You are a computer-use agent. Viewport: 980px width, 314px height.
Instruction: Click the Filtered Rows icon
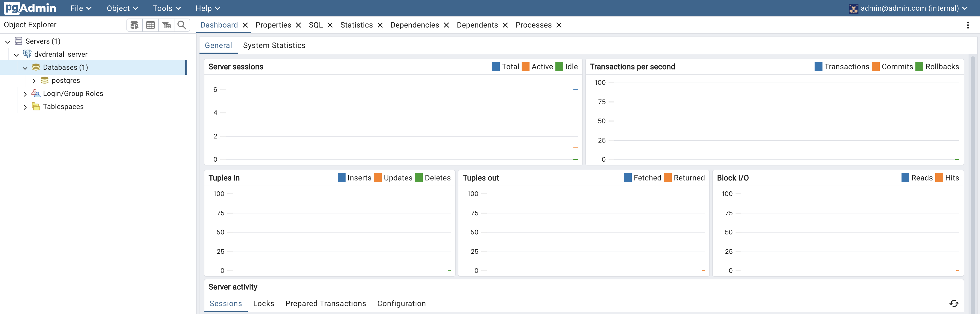pyautogui.click(x=166, y=25)
